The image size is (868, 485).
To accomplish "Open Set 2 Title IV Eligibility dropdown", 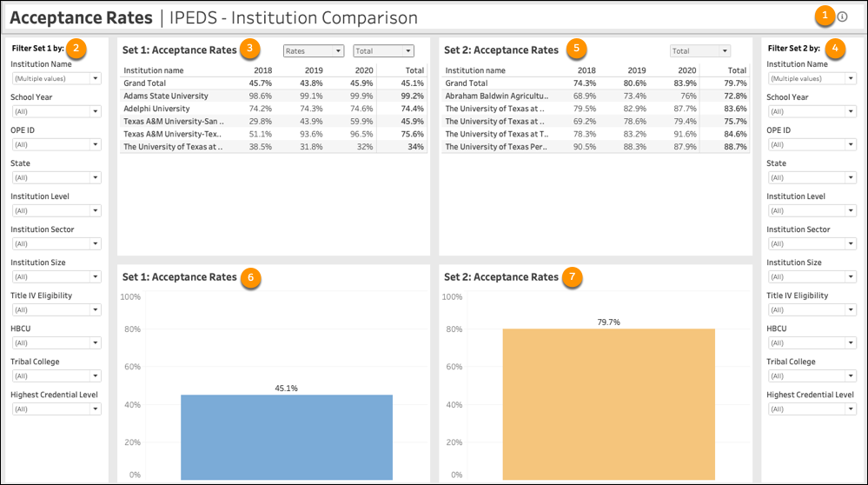I will [x=812, y=309].
